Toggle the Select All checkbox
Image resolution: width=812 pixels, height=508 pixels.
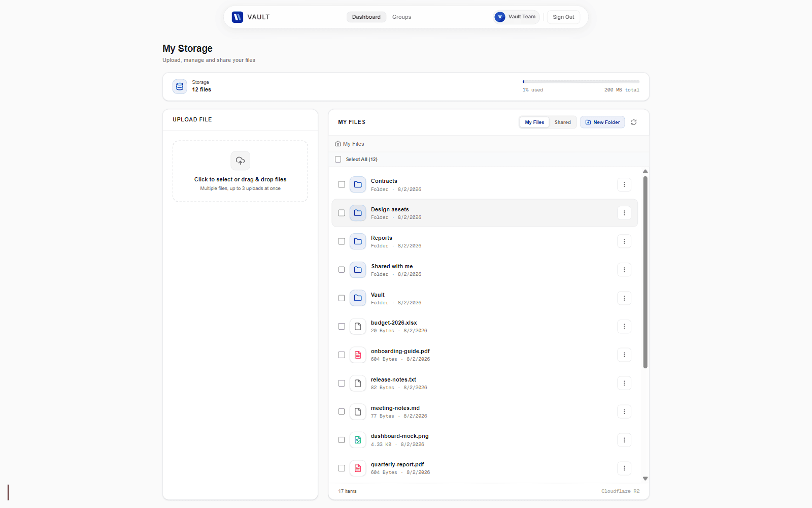pos(338,160)
